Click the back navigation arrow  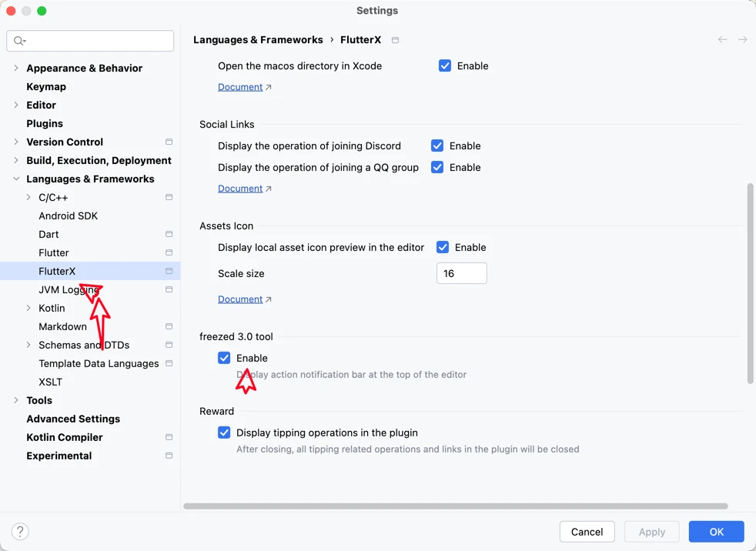tap(722, 39)
